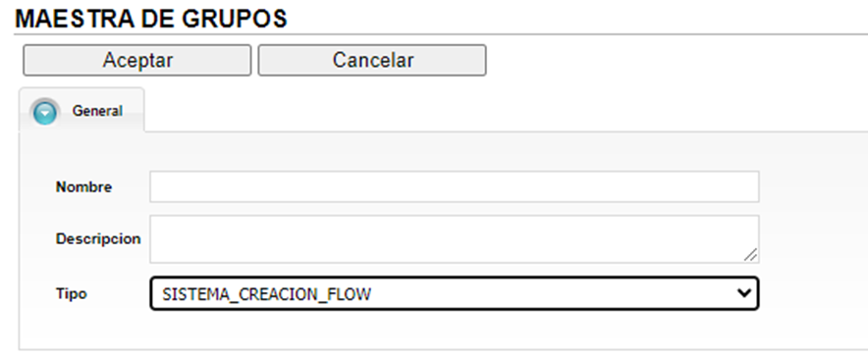This screenshot has height=355, width=868.
Task: Click the Nombre field label
Action: [x=83, y=187]
